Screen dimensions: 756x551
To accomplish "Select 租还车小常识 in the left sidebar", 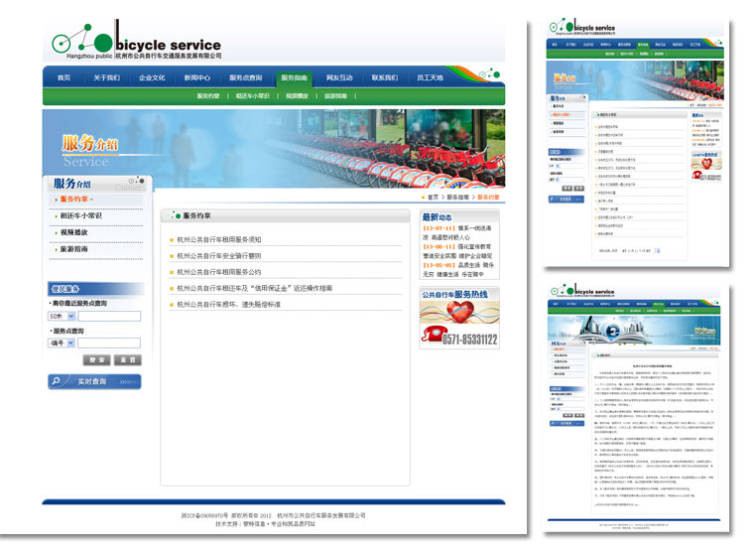I will (x=80, y=215).
